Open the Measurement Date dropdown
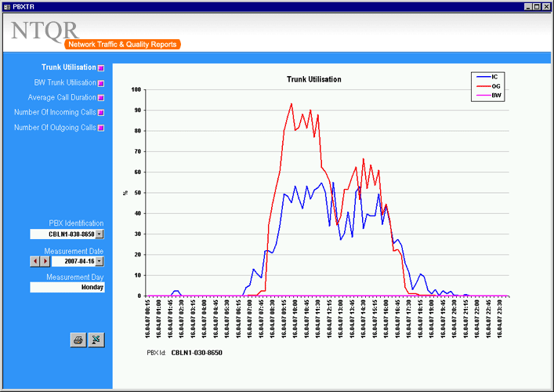554x392 pixels. point(100,261)
